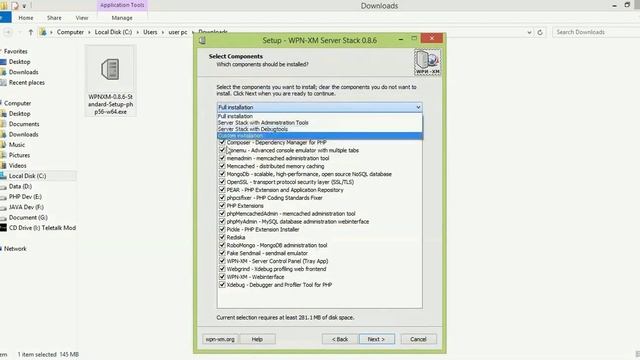Select CD Drive Teletalk Modem
This screenshot has height=360, width=640.
pos(42,228)
